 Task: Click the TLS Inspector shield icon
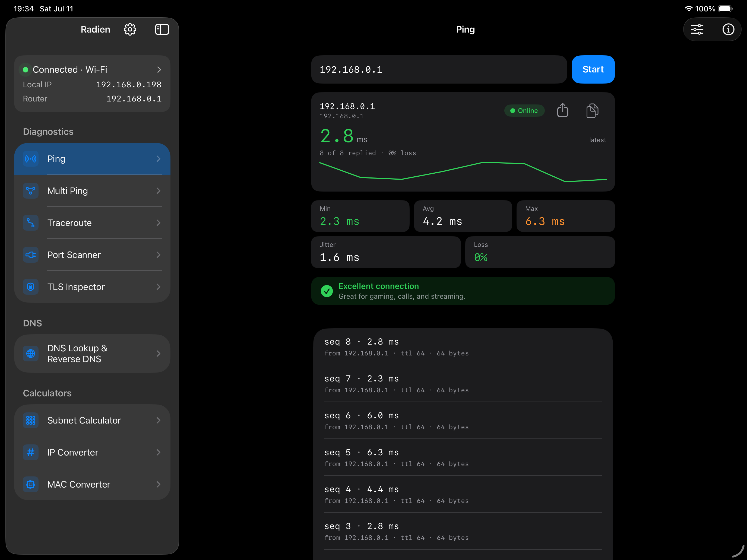tap(31, 287)
